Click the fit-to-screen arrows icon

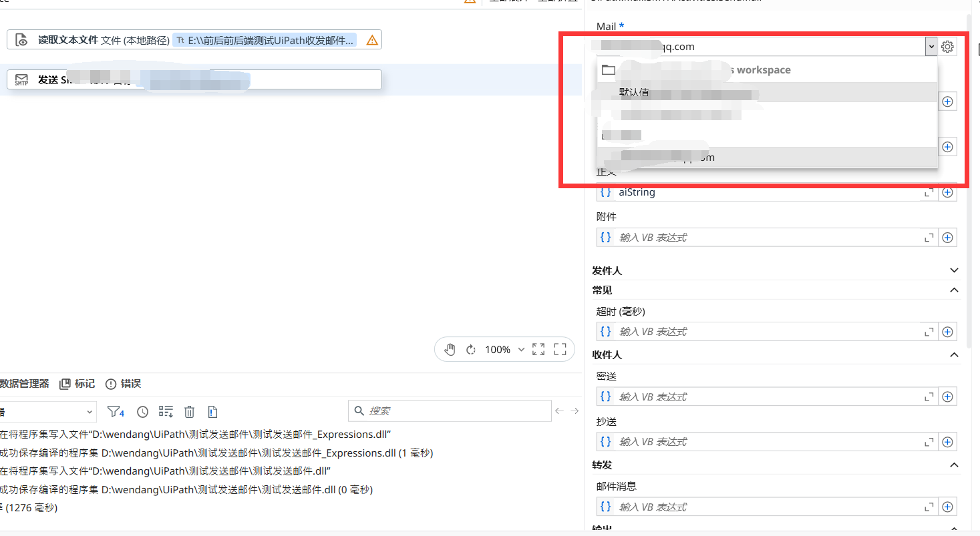pos(538,349)
